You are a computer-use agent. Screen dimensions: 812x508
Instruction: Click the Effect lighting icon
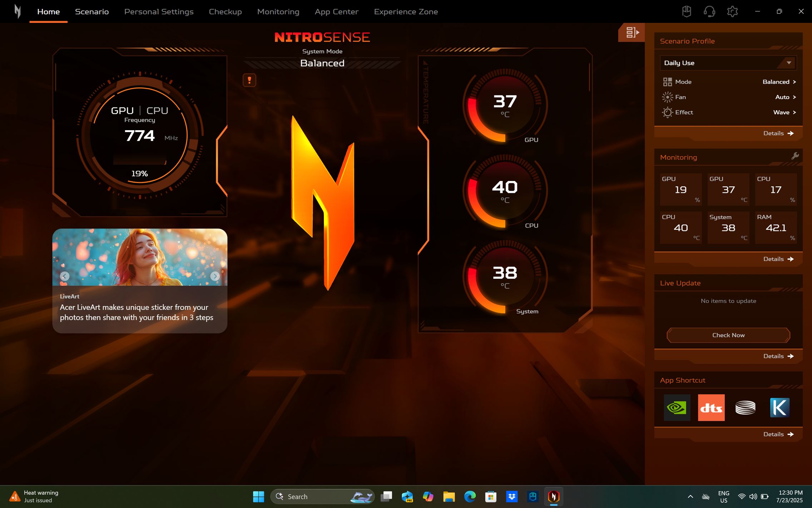tap(667, 112)
